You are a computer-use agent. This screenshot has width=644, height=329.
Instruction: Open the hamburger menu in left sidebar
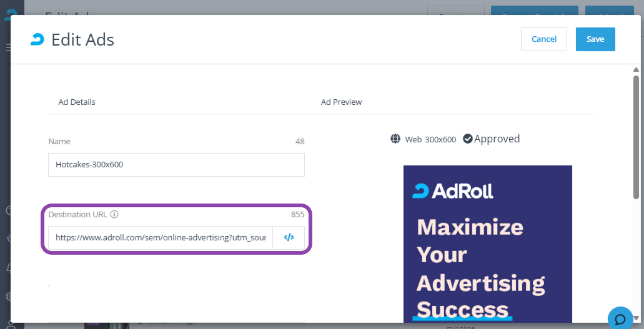7,47
